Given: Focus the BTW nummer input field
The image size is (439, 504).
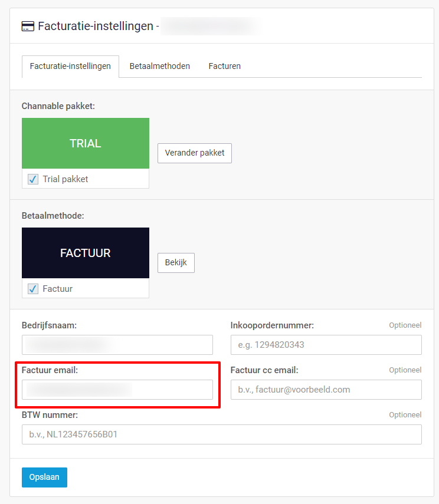Looking at the screenshot, I should [x=222, y=434].
